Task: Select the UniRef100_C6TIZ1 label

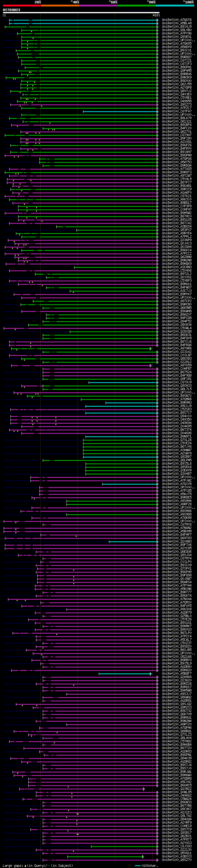Action: [177, 61]
